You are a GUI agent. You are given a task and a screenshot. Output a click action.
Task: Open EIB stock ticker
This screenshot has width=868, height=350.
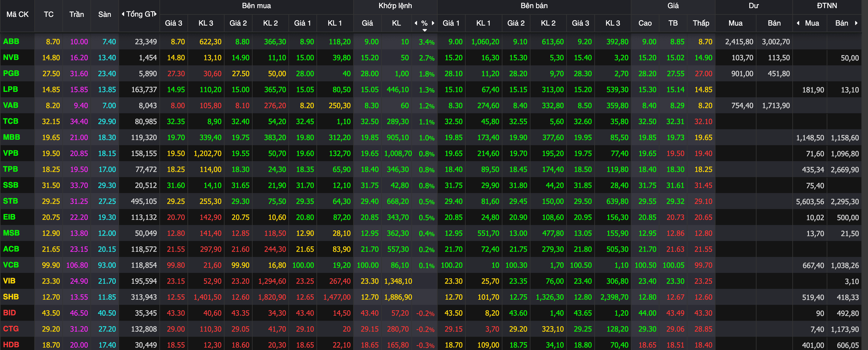point(9,217)
